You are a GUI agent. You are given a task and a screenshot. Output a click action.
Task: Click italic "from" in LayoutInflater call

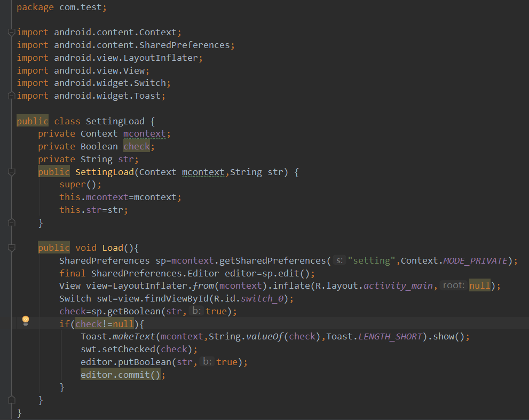203,286
